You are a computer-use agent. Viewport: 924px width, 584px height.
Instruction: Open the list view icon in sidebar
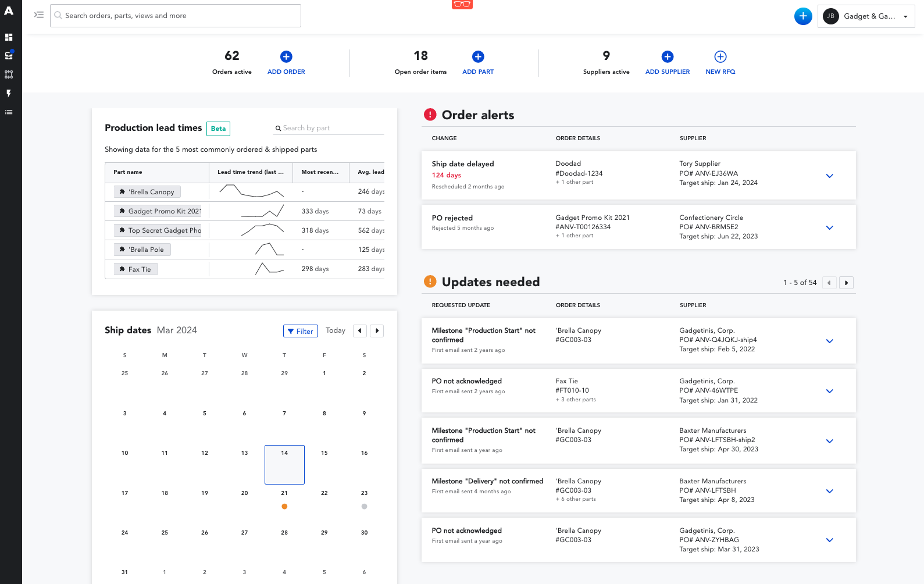point(9,112)
